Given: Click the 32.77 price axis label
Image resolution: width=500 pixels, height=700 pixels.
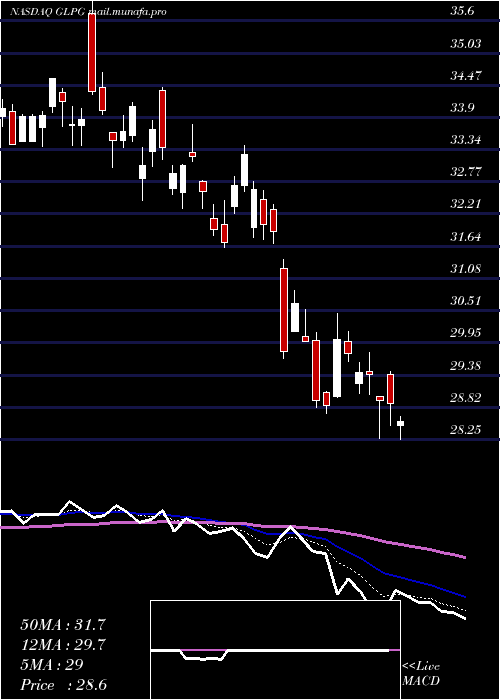Looking at the screenshot, I should coord(466,172).
